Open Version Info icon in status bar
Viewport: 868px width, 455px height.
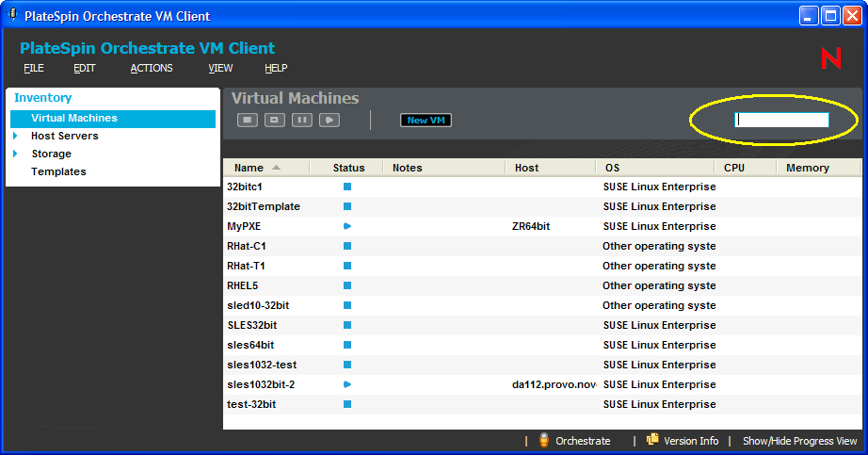pyautogui.click(x=652, y=440)
